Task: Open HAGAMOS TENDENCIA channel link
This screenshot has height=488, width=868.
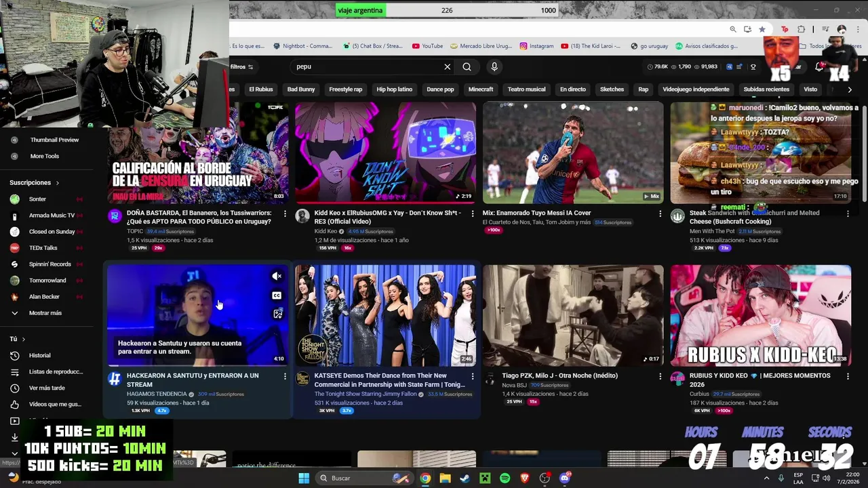Action: pyautogui.click(x=157, y=394)
